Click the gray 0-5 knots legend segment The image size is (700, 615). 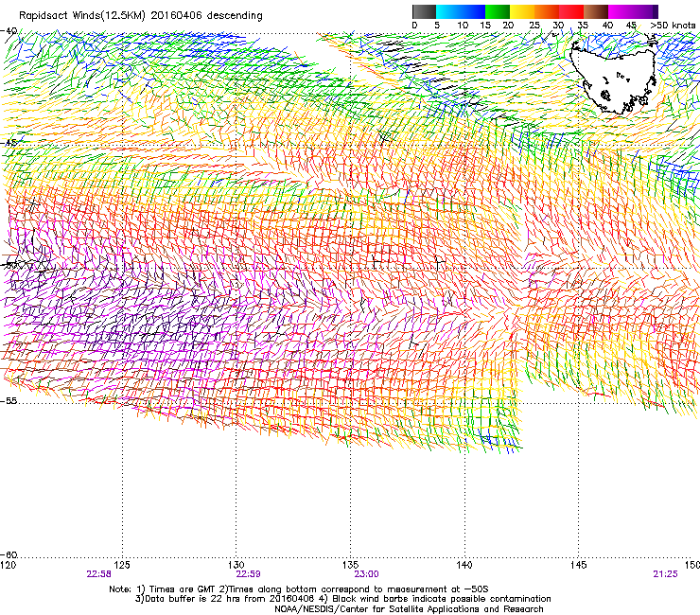point(424,11)
